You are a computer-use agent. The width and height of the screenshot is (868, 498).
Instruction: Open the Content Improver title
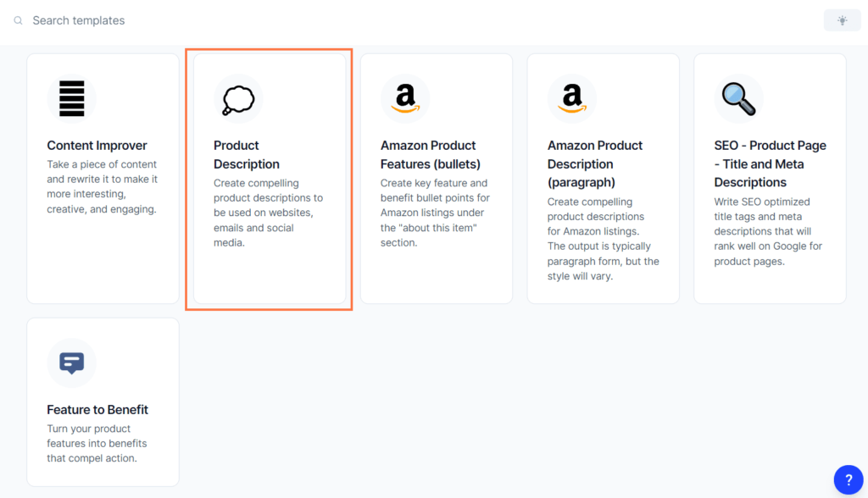(97, 146)
